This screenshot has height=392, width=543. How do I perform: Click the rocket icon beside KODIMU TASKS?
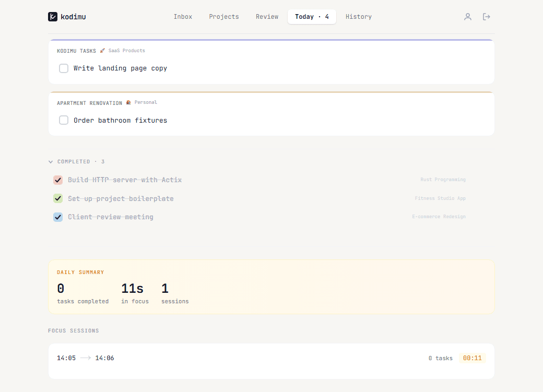tap(102, 50)
